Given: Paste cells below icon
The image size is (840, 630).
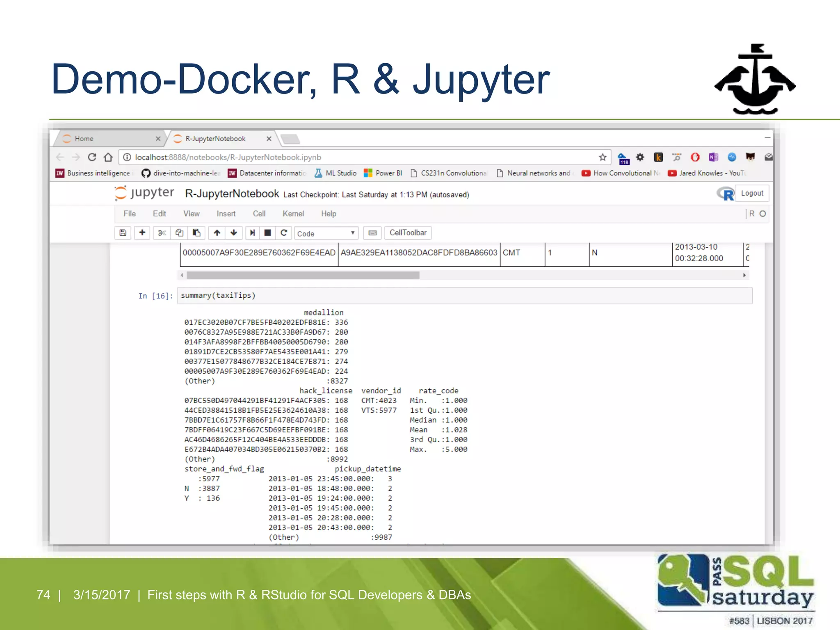Looking at the screenshot, I should point(196,233).
